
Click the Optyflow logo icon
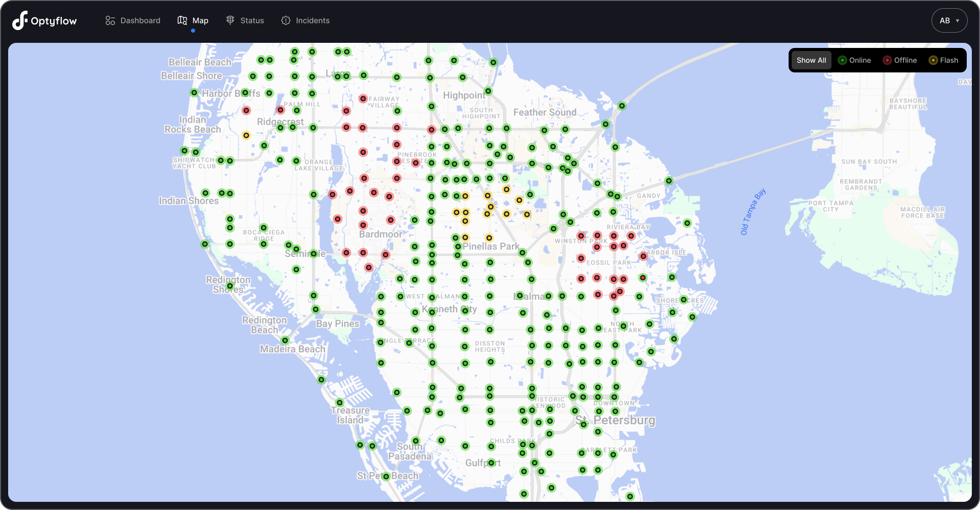coord(19,20)
